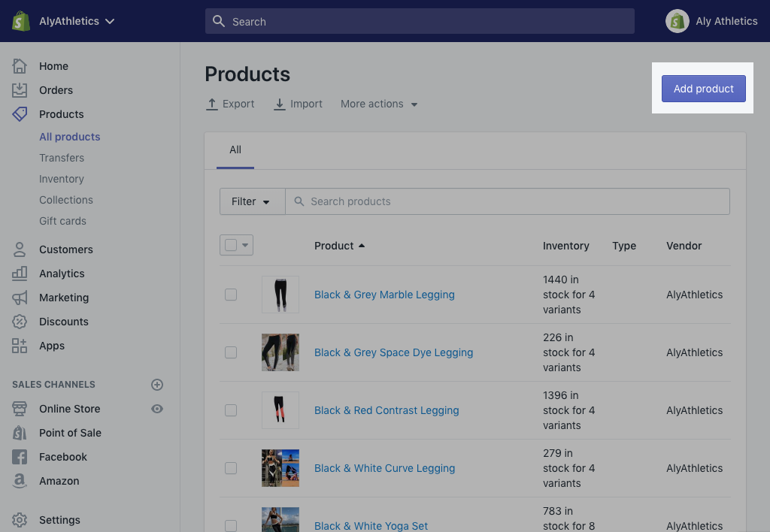
Task: Navigate to the Inventory sidebar item
Action: (x=61, y=179)
